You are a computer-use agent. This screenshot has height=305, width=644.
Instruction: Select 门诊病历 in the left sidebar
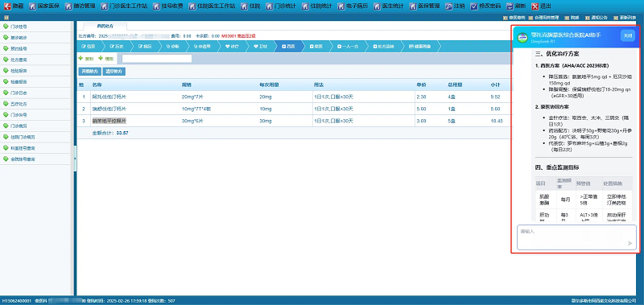click(36, 126)
